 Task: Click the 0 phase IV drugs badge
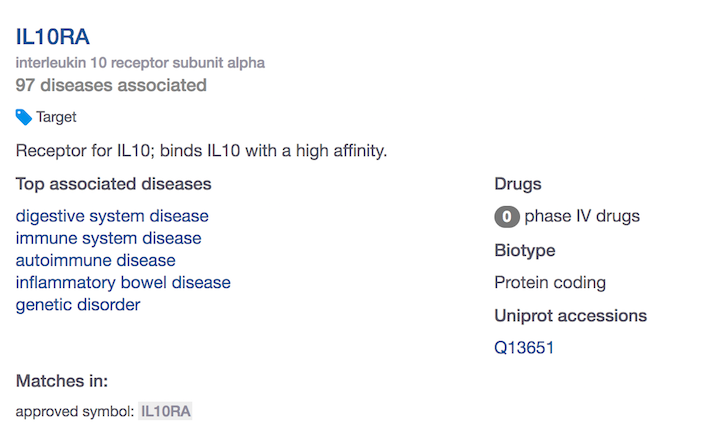coord(507,216)
